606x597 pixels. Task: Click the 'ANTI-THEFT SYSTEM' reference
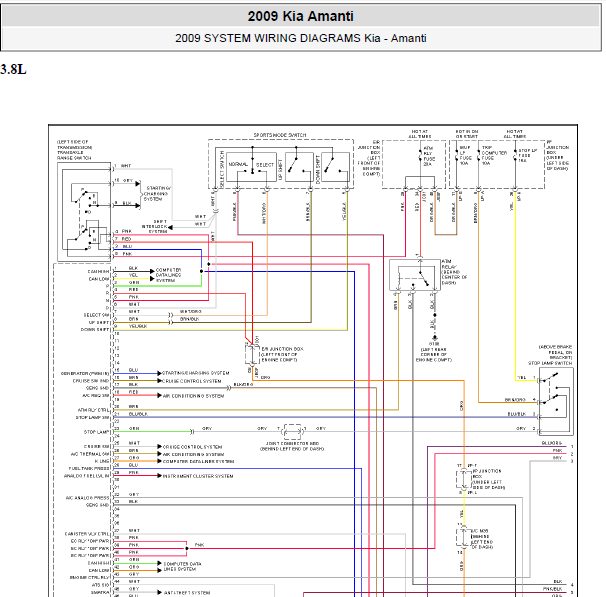point(187,592)
